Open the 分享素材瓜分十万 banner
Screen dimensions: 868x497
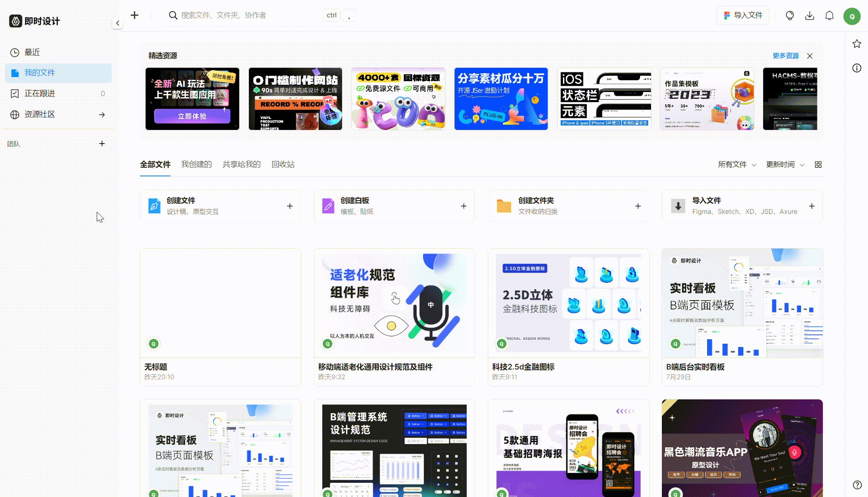click(501, 99)
